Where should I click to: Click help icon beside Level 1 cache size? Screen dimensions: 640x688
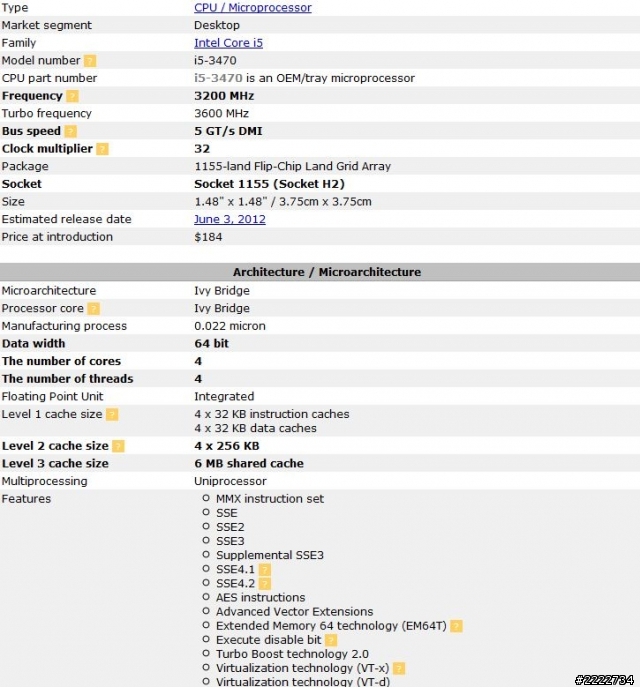112,414
